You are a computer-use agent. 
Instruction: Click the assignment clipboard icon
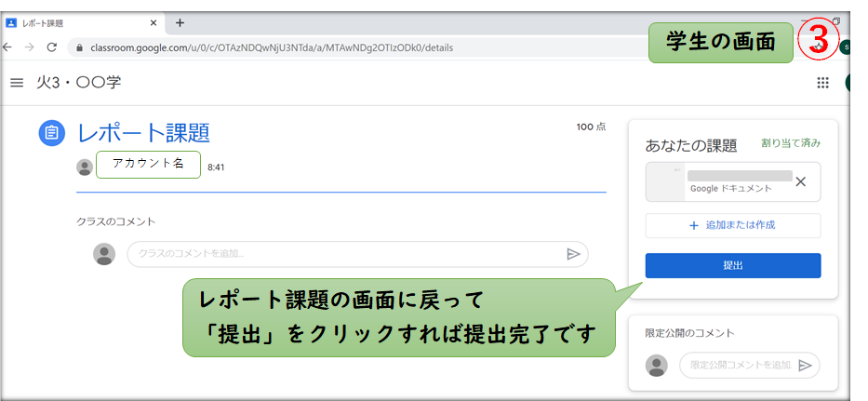[52, 133]
